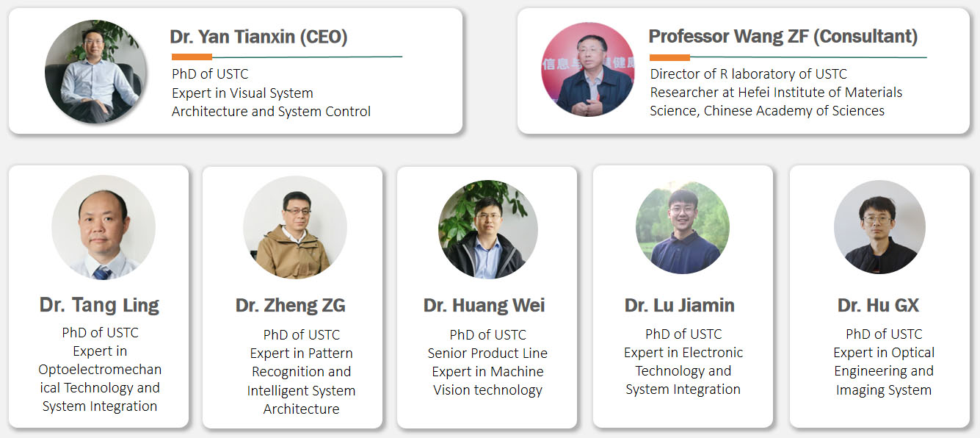
Task: Click the Hefei Institute of Materials Science text
Action: click(777, 101)
